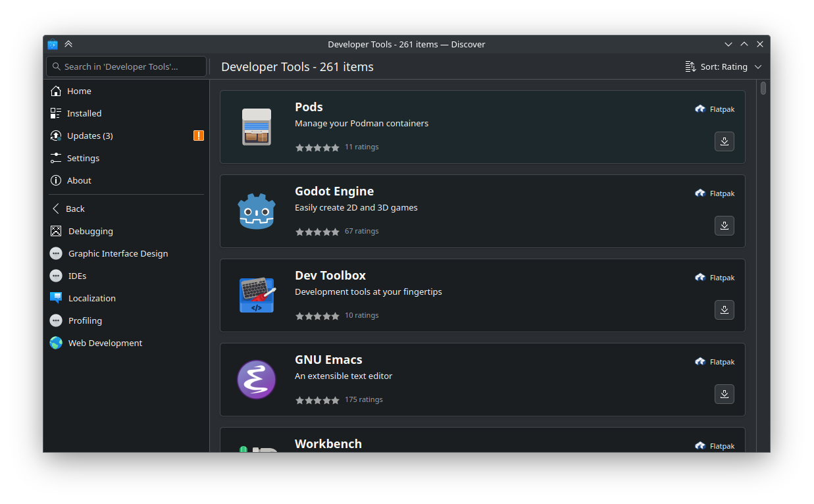Click the 'Developer Tools - 261 items' heading
Screen dimensions: 814x504
coord(297,67)
